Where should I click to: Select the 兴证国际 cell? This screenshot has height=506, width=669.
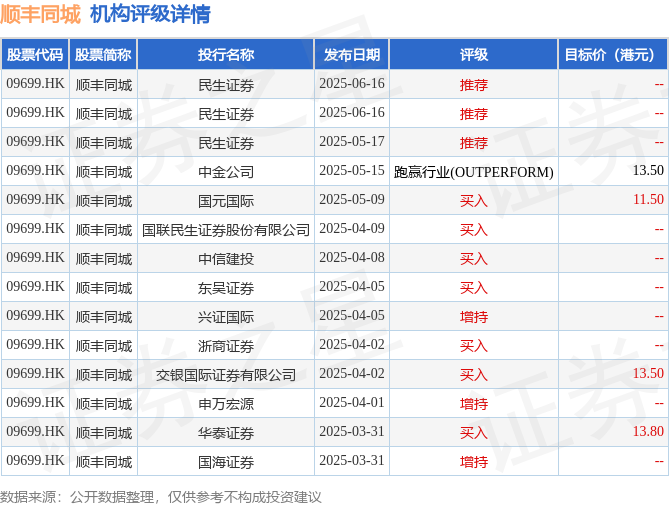226,317
